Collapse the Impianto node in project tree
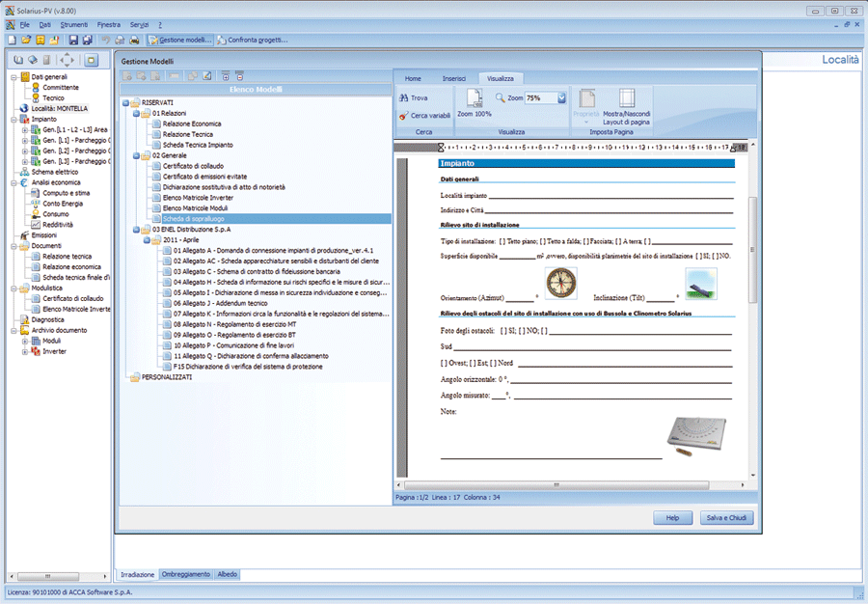This screenshot has width=868, height=604. pos(14,120)
